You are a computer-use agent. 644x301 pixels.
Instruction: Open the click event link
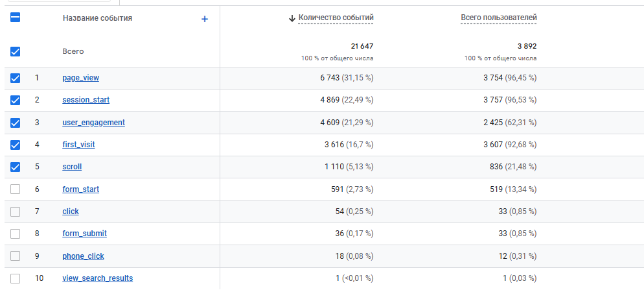[x=71, y=211]
